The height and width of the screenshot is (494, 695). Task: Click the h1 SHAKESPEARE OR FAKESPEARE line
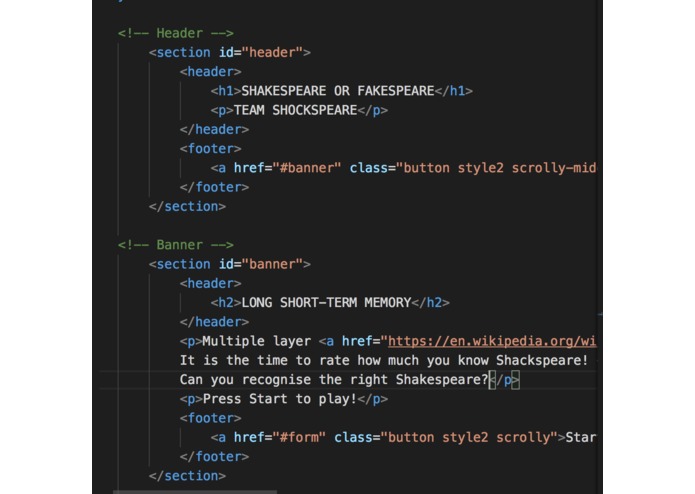point(342,91)
